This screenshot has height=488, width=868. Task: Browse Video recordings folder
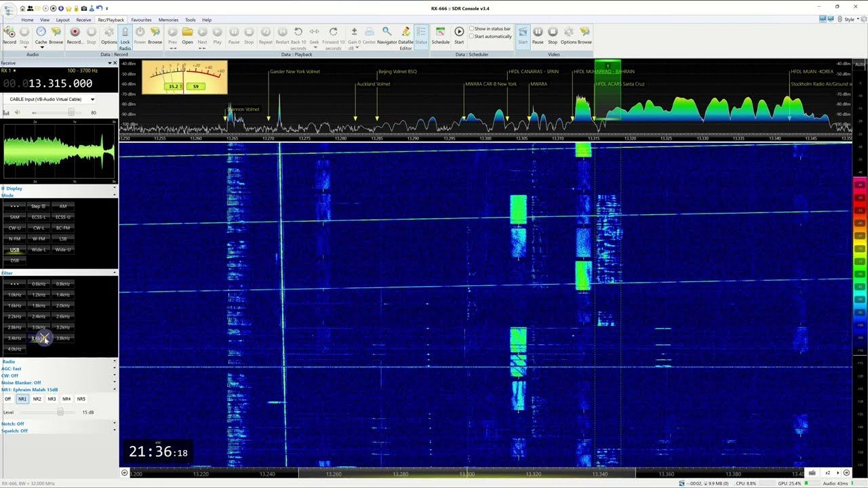click(585, 32)
